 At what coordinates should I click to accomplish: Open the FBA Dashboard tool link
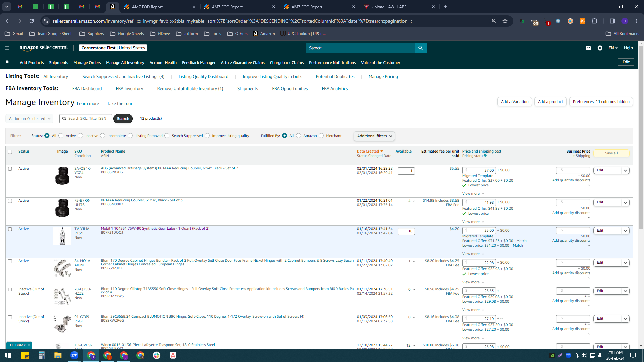click(87, 89)
